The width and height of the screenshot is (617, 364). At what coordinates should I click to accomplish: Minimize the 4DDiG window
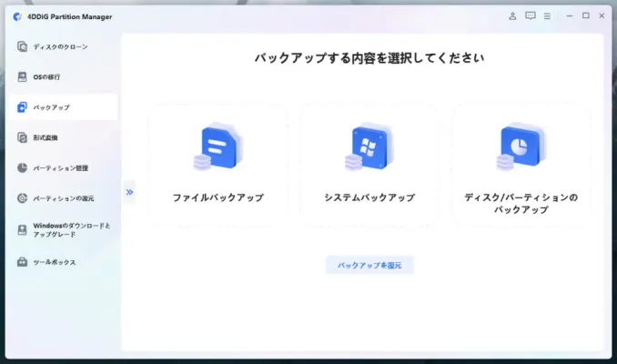570,16
